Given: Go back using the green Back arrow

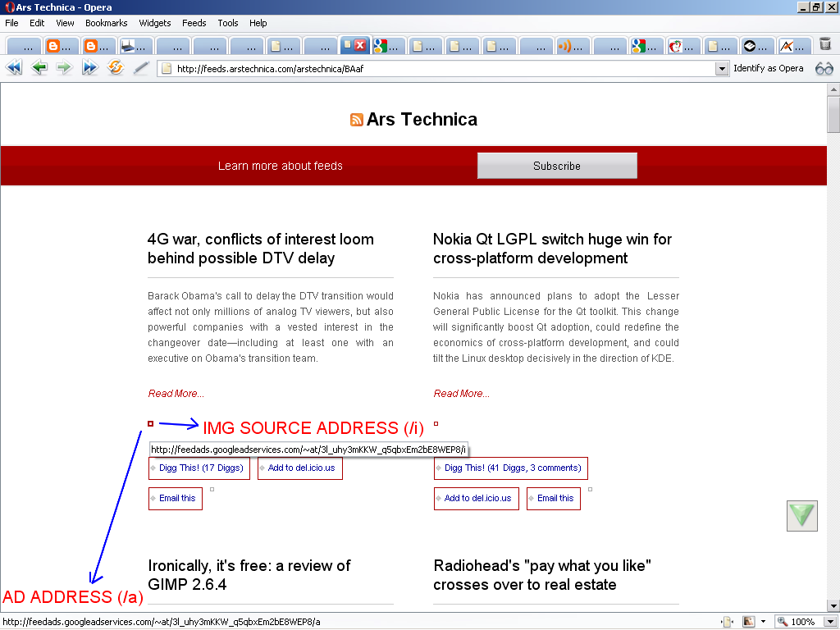Looking at the screenshot, I should point(39,69).
